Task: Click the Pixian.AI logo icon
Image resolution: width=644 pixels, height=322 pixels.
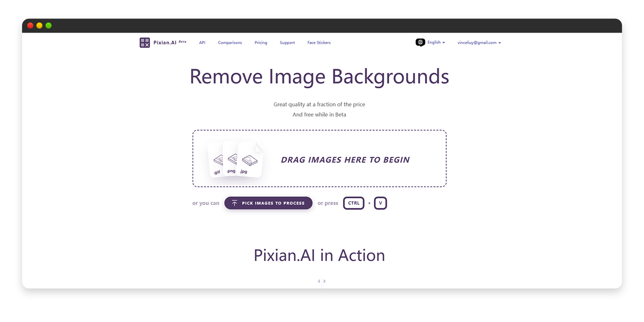Action: coord(145,43)
